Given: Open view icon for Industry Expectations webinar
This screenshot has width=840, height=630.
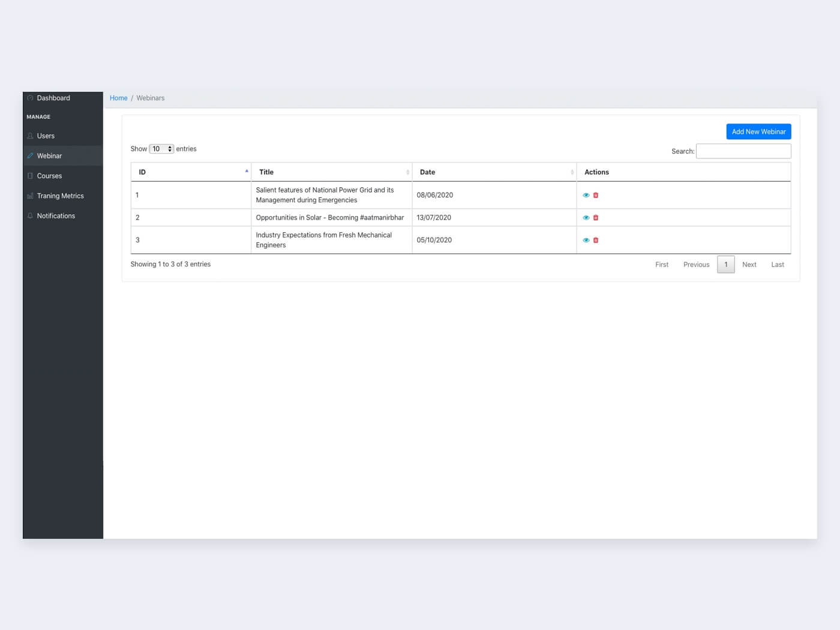Looking at the screenshot, I should pyautogui.click(x=586, y=240).
